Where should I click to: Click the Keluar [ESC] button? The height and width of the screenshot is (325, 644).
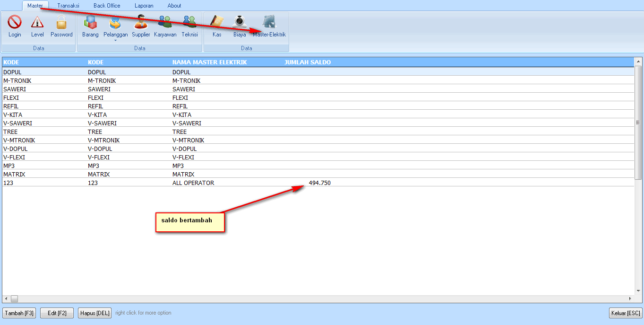click(x=626, y=313)
